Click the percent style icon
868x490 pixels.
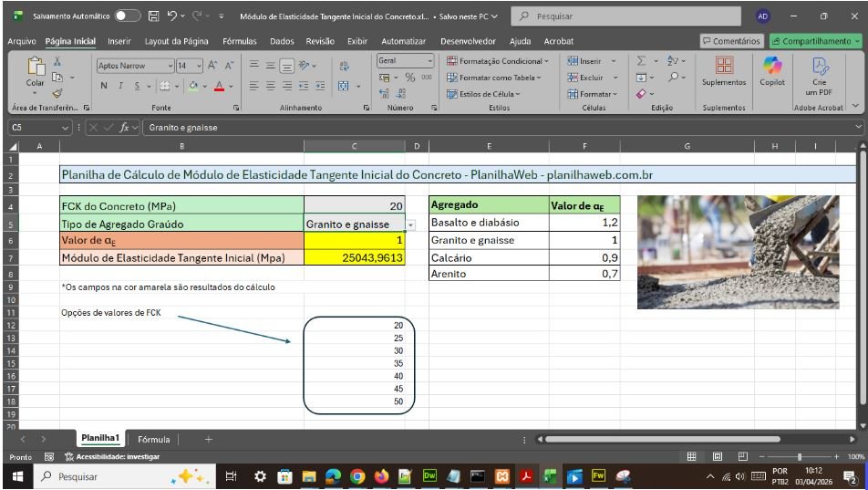(x=410, y=78)
